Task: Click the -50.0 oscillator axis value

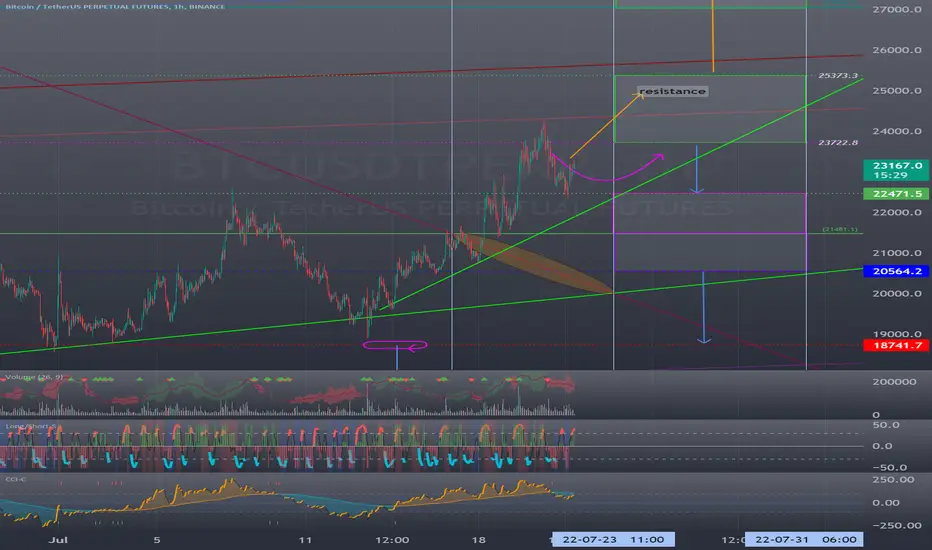Action: point(889,467)
